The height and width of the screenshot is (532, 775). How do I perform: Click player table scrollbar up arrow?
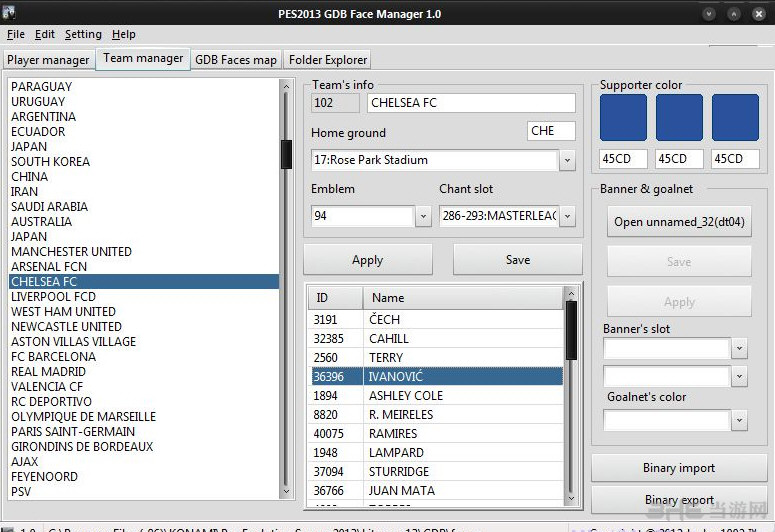coord(571,294)
